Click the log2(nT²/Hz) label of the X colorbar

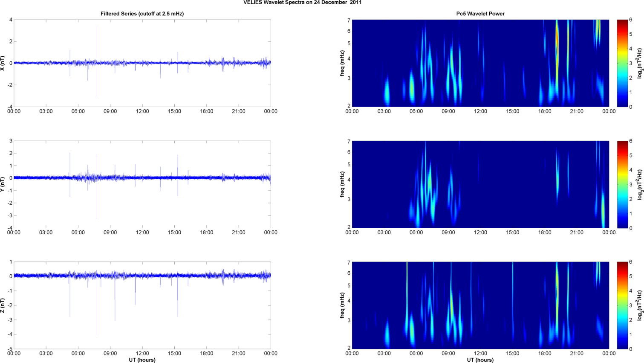640,63
